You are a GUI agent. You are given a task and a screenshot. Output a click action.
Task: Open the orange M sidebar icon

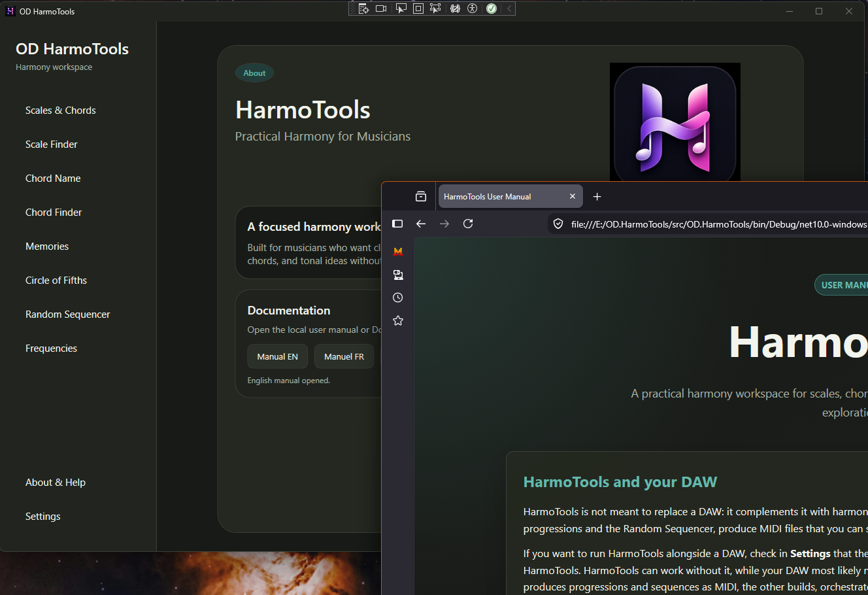pos(398,252)
